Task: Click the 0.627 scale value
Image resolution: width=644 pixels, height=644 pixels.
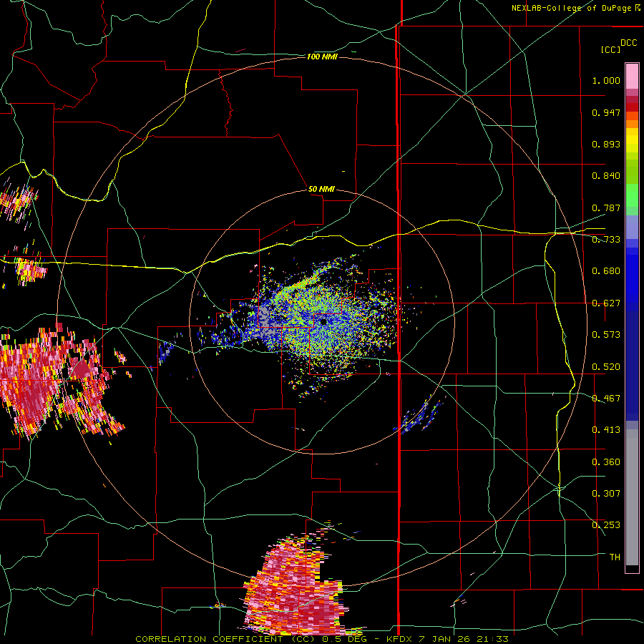Action: tap(606, 303)
